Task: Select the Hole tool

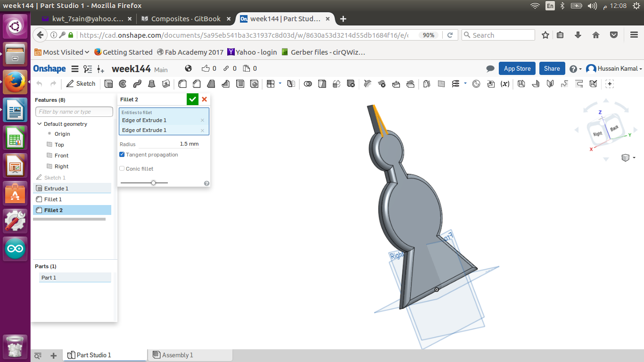Action: pyautogui.click(x=255, y=84)
